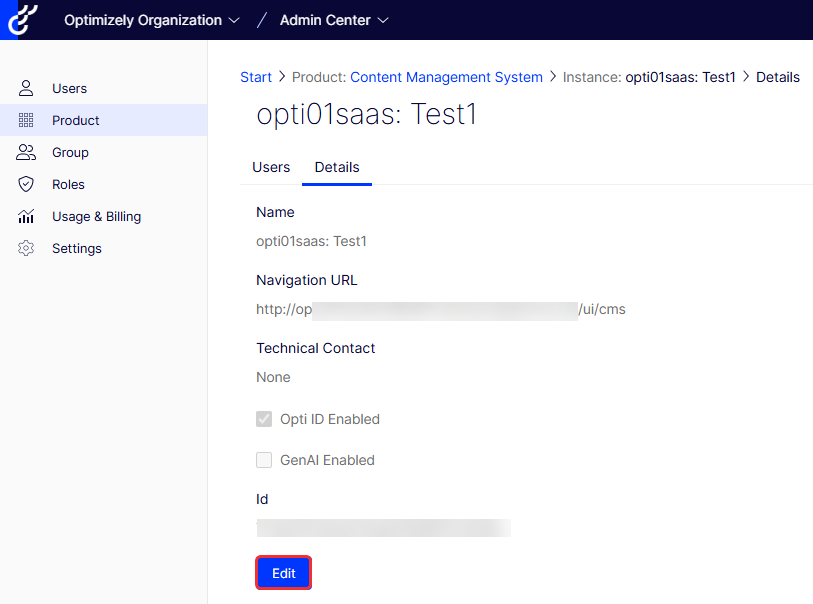Expand the Optimizely Organization dropdown
This screenshot has height=604, width=813.
(151, 20)
